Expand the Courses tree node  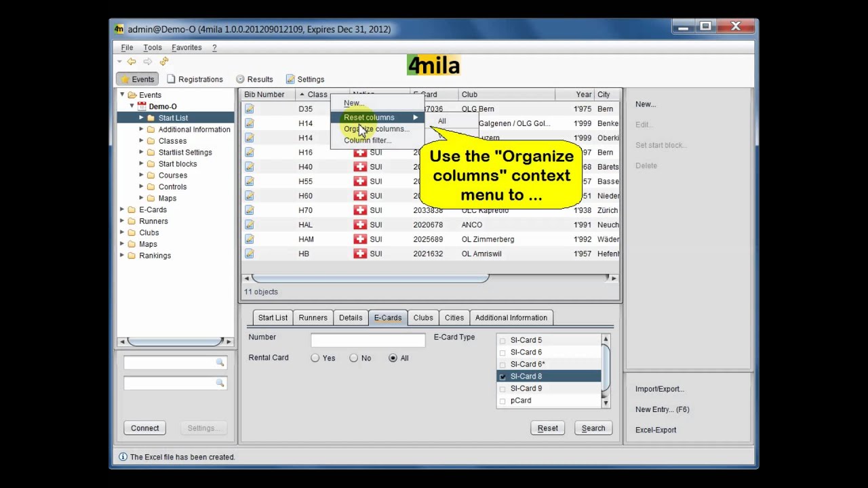click(x=142, y=176)
